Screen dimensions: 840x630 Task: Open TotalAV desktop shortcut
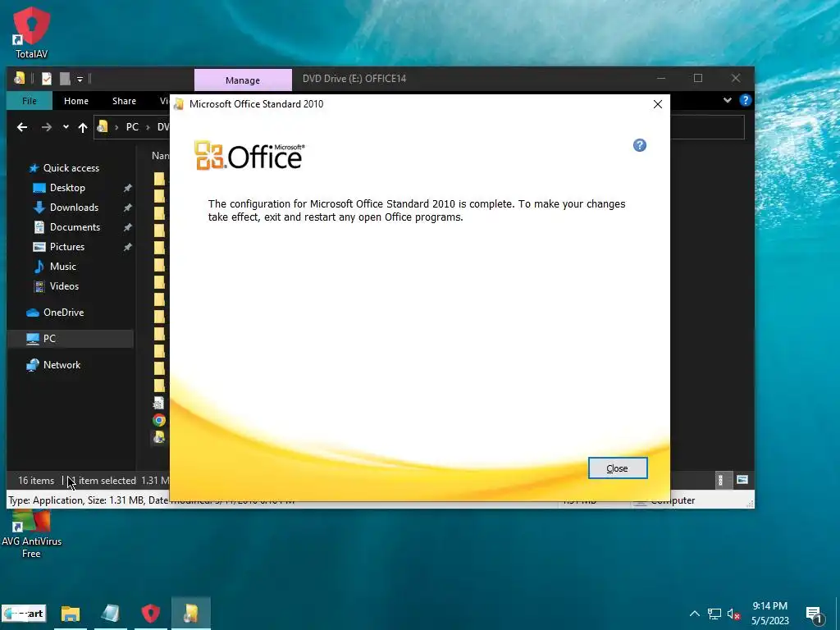tap(32, 32)
